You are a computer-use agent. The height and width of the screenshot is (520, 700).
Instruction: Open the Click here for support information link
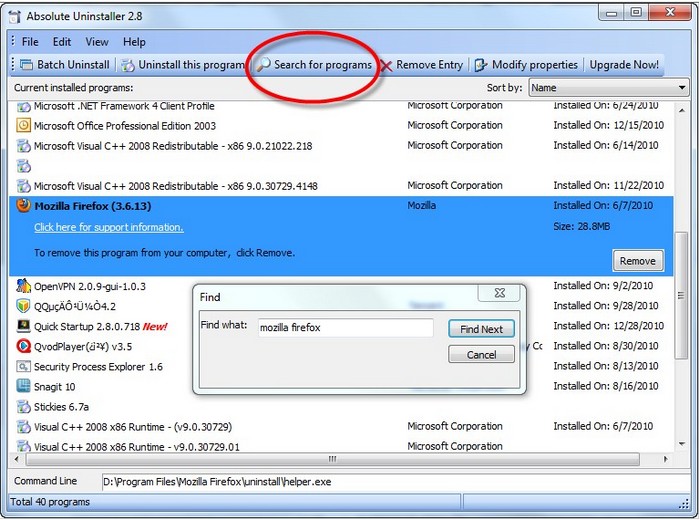(x=108, y=227)
